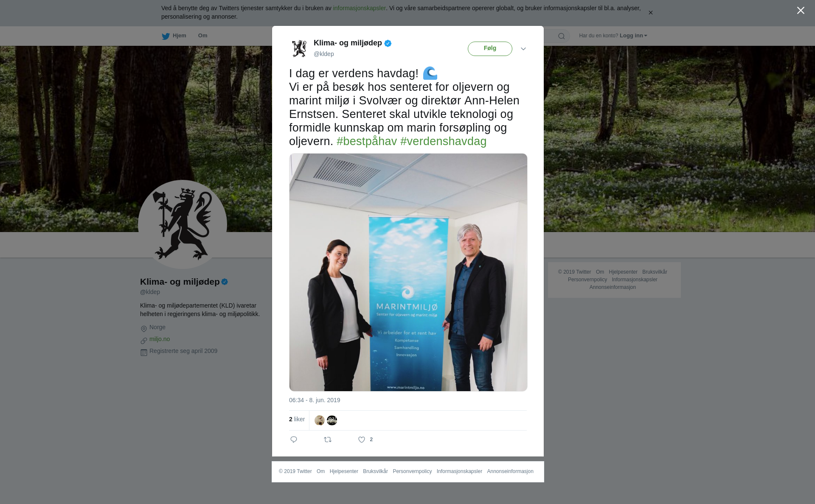Open the second liker's avatar
The image size is (815, 504).
(332, 420)
